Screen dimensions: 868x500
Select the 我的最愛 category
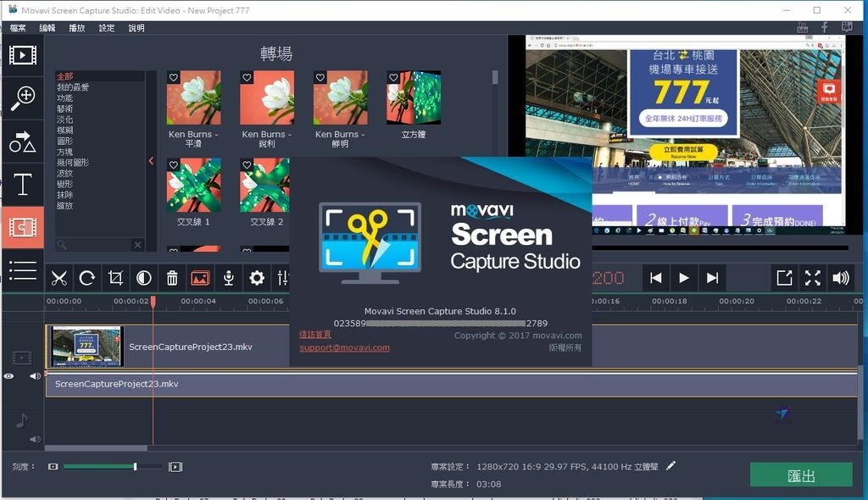tap(73, 87)
